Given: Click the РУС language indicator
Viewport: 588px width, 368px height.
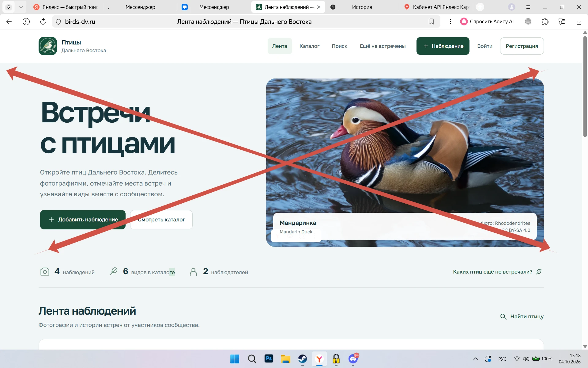Looking at the screenshot, I should point(502,359).
